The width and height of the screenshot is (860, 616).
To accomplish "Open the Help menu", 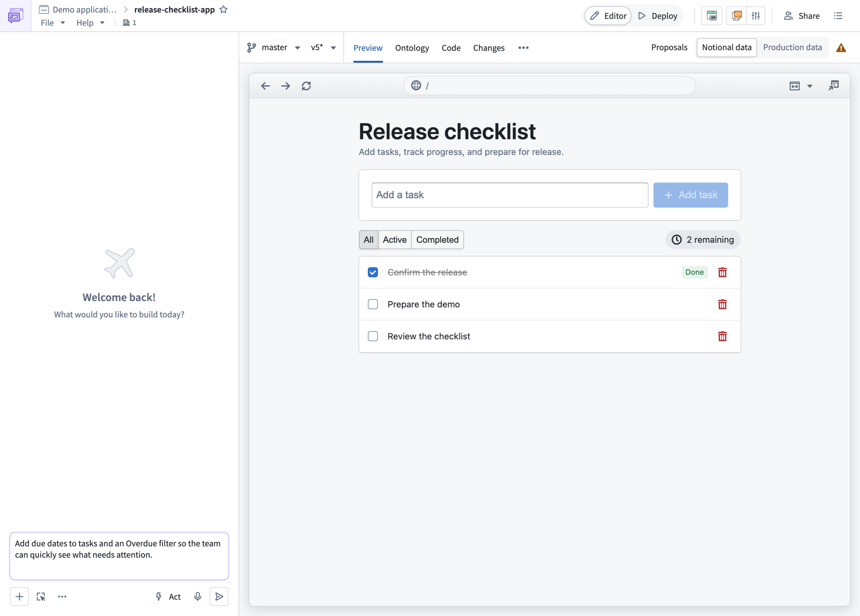I will click(90, 23).
